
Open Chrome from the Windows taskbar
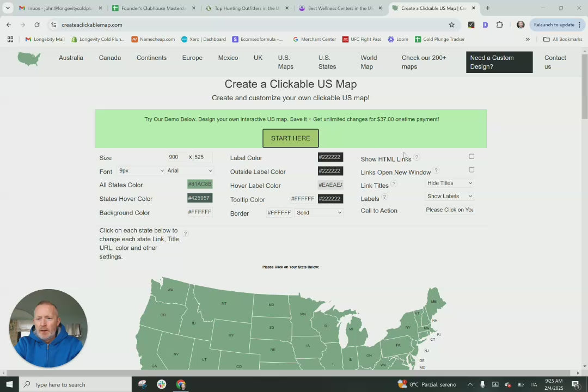[x=181, y=384]
